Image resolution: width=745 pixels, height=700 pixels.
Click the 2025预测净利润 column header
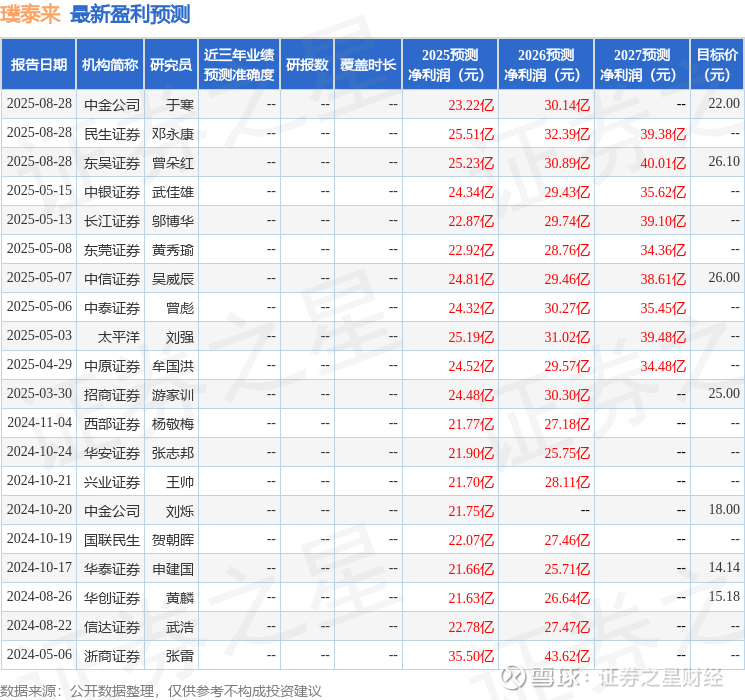pos(450,65)
